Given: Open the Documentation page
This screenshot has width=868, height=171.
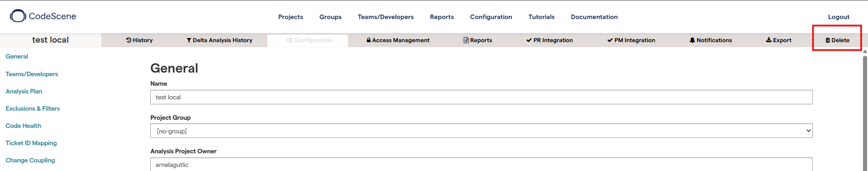Looking at the screenshot, I should pyautogui.click(x=594, y=17).
